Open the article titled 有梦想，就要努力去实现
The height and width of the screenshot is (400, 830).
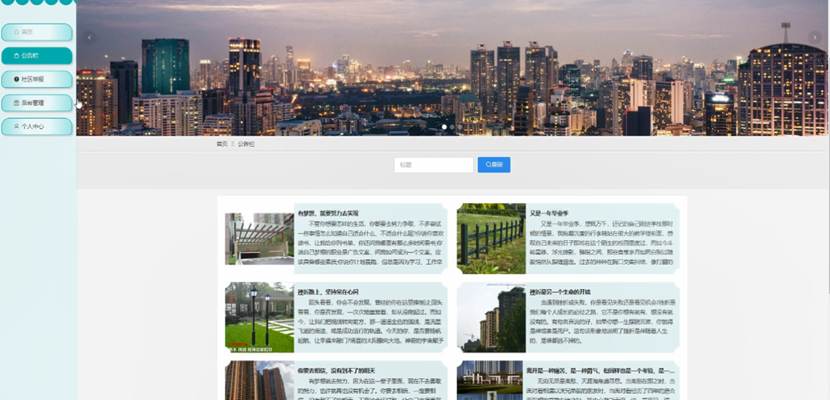(328, 213)
